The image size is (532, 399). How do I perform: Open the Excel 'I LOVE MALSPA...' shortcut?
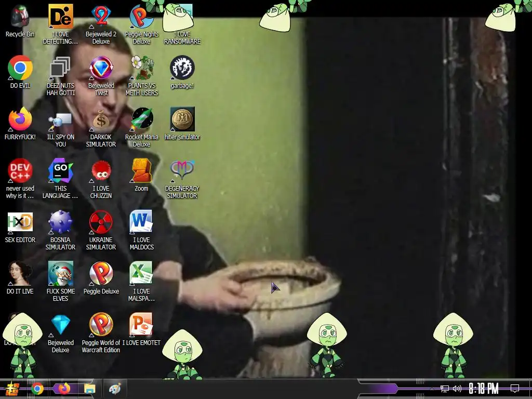click(x=141, y=273)
